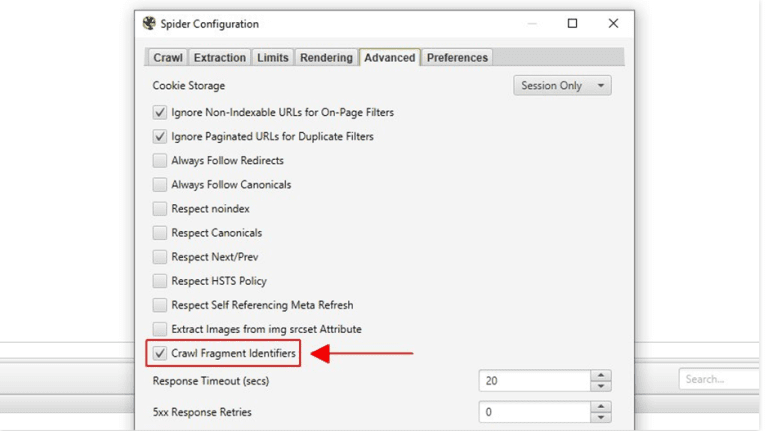Go to the Preferences tab

[457, 58]
